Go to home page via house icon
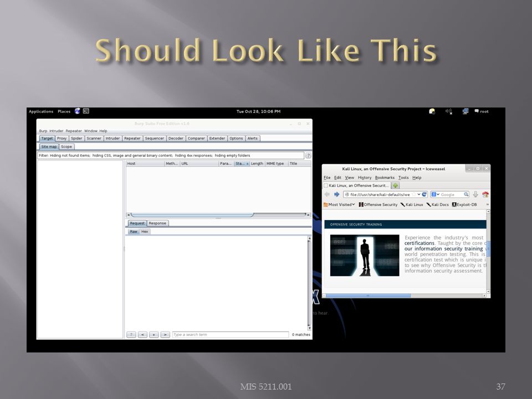The width and height of the screenshot is (532, 399). 485,195
